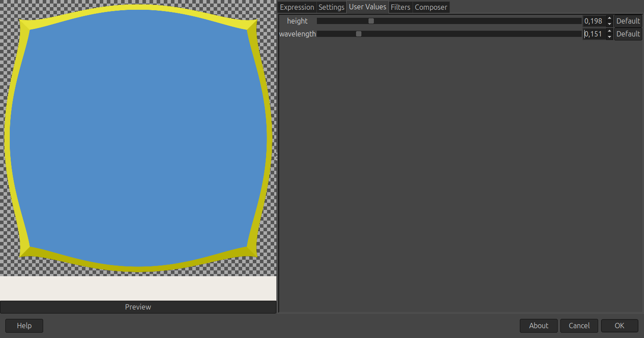Show the About information
The width and height of the screenshot is (644, 338).
[539, 326]
